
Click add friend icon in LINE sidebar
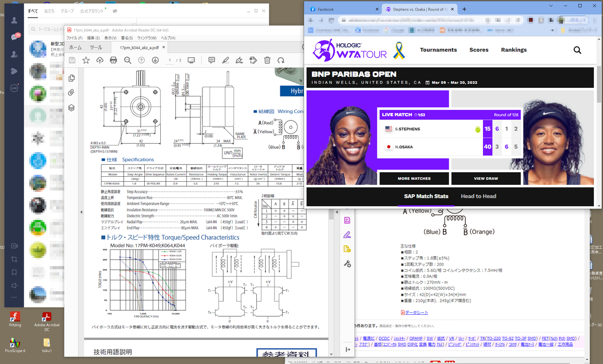[x=14, y=54]
